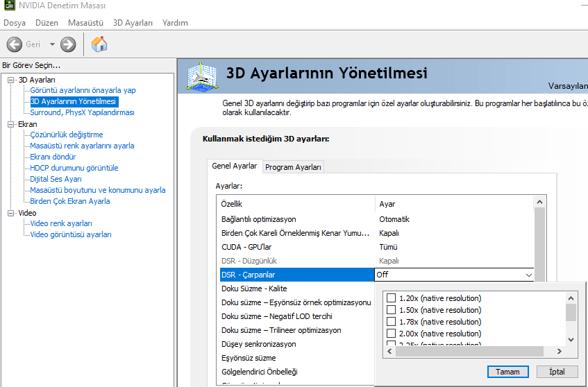588x387 pixels.
Task: Open Birden Çok Ekran Ayarla
Action: pos(69,201)
